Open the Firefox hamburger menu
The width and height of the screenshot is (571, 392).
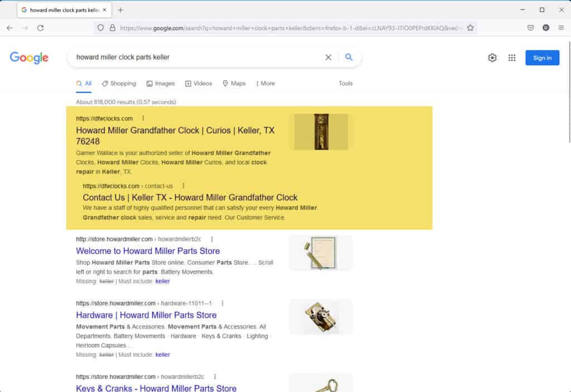(x=561, y=28)
